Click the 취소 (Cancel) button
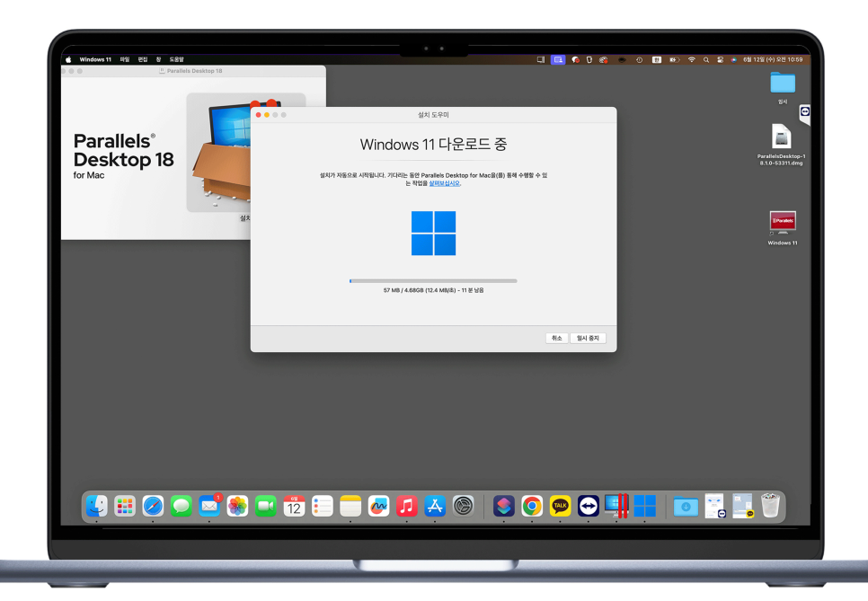This screenshot has width=868, height=601. pyautogui.click(x=557, y=338)
